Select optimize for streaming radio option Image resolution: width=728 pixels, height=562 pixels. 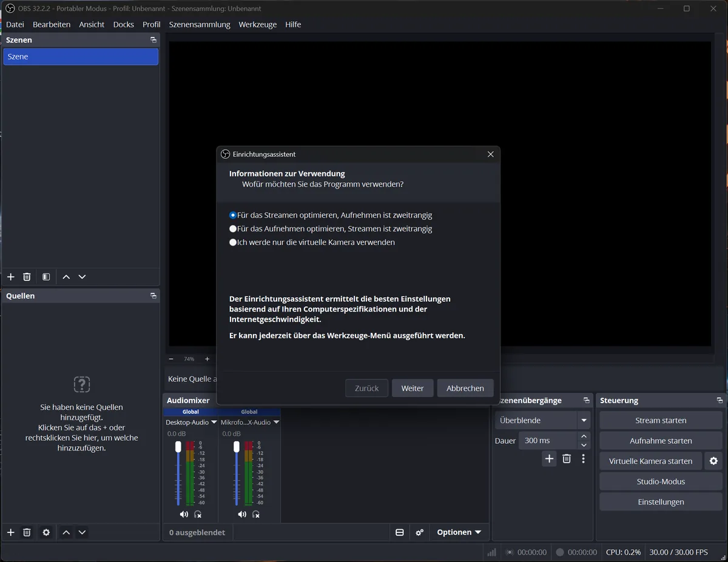233,215
